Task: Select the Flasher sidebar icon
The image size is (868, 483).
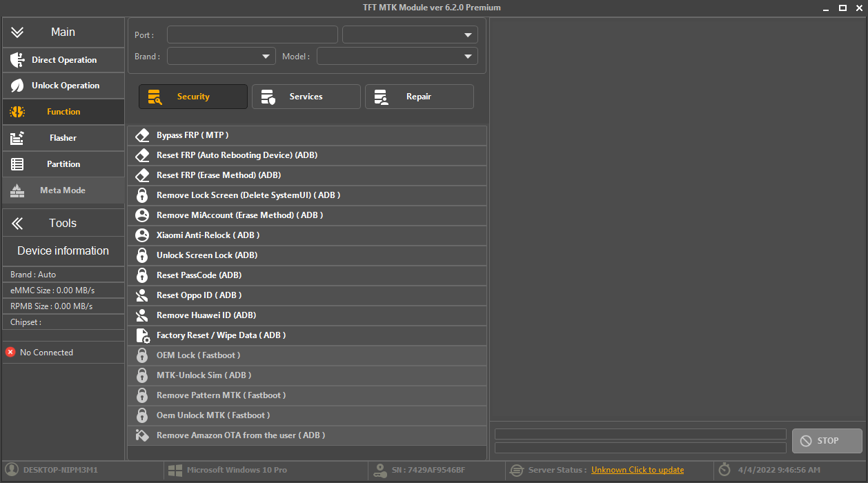Action: pyautogui.click(x=18, y=137)
